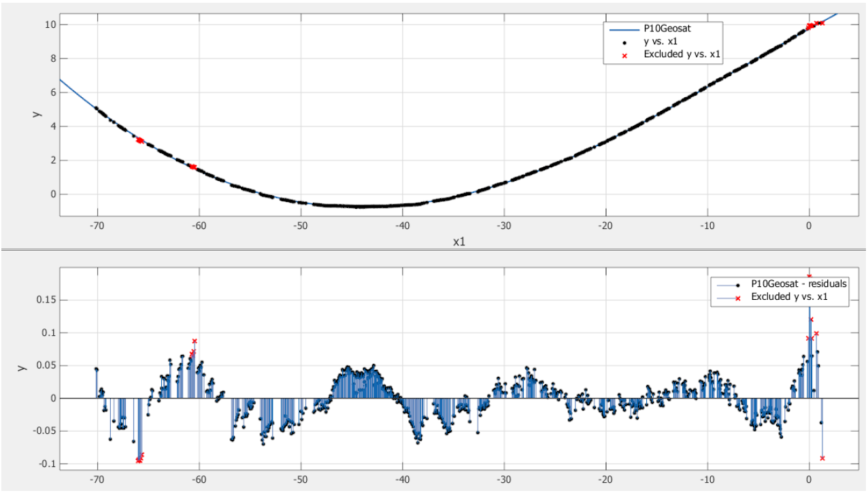Screen dimensions: 868x493
Task: Click the divider between the fit and residuals plots
Action: click(434, 250)
